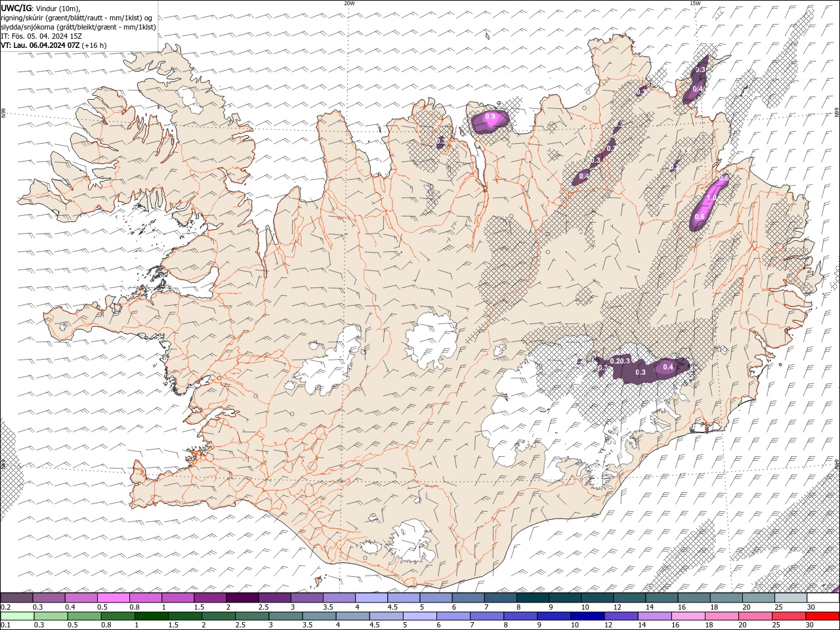Click the deep blue rain swatch at 10

(x=587, y=616)
